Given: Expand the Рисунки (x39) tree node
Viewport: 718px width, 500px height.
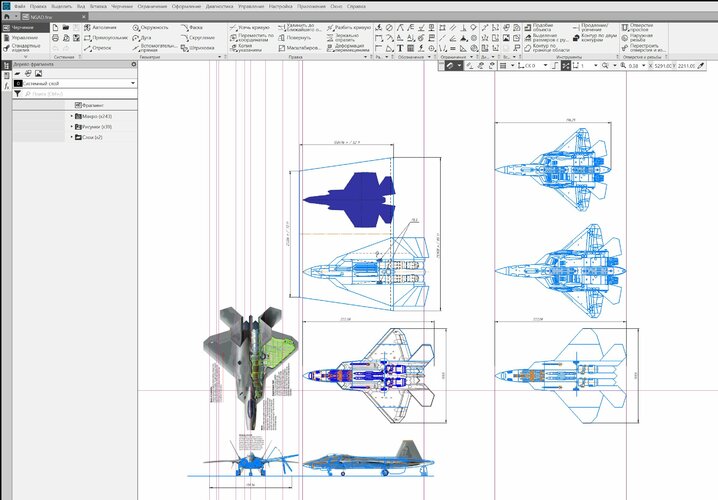Looking at the screenshot, I should (71, 127).
